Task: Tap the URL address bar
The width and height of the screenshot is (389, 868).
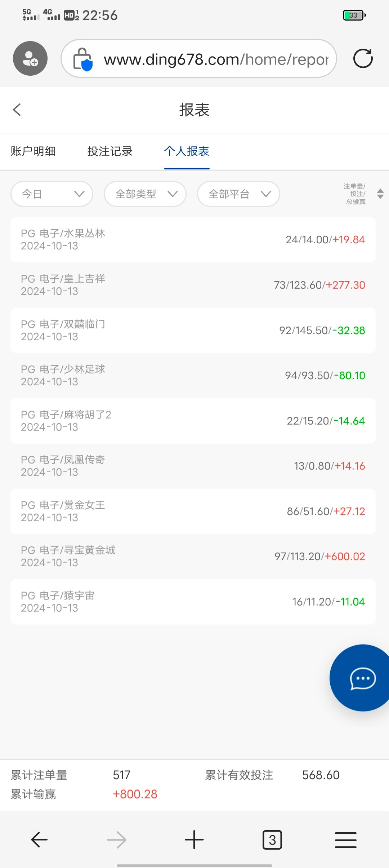Action: [x=216, y=59]
